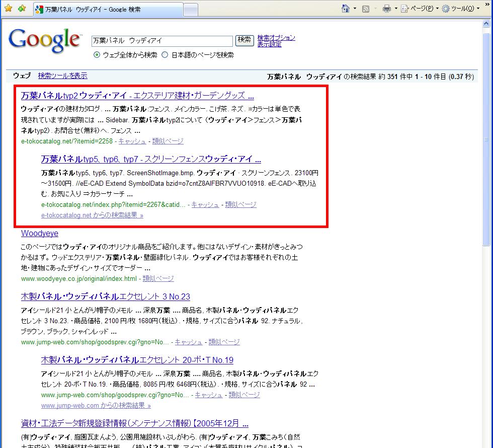Click the 検索オプション link
This screenshot has height=448, width=493.
point(276,38)
